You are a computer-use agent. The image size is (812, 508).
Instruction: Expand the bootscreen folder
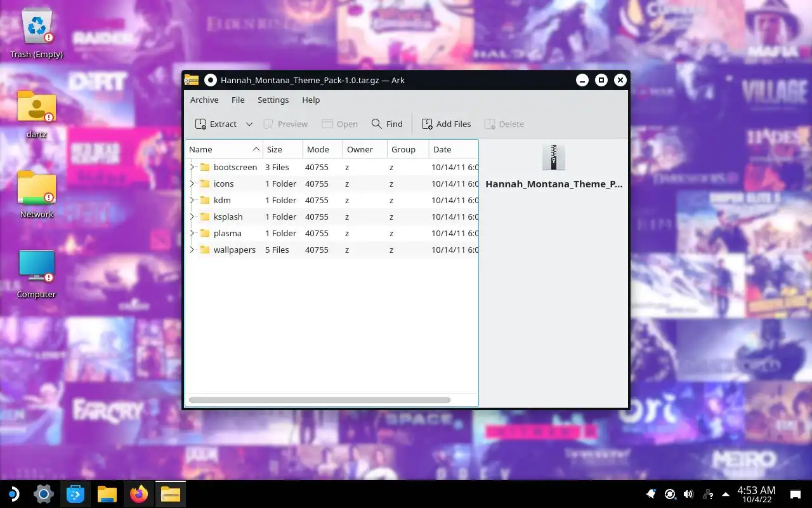tap(192, 167)
